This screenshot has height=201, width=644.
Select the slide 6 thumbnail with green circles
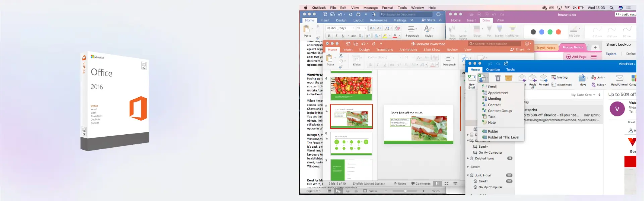tap(351, 144)
